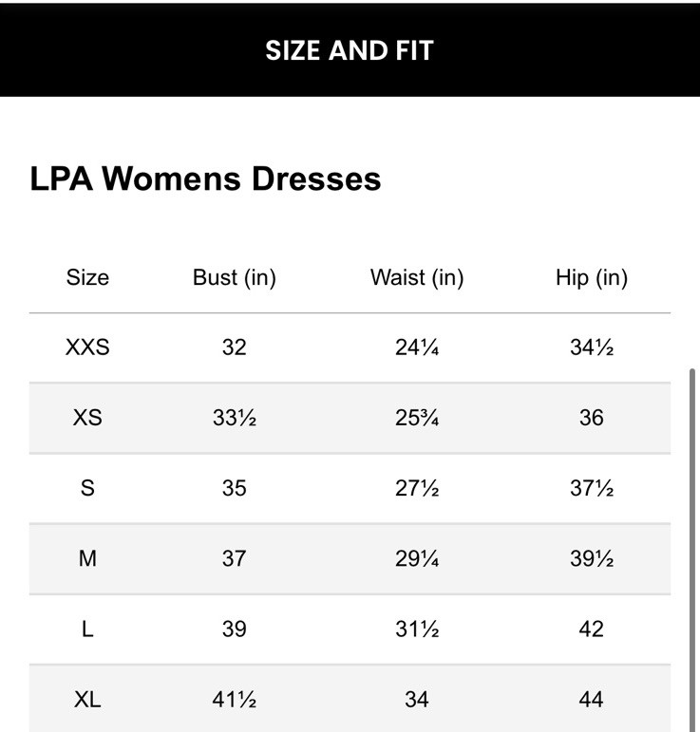Select the Bust (in) column header
This screenshot has height=732, width=700.
point(234,277)
